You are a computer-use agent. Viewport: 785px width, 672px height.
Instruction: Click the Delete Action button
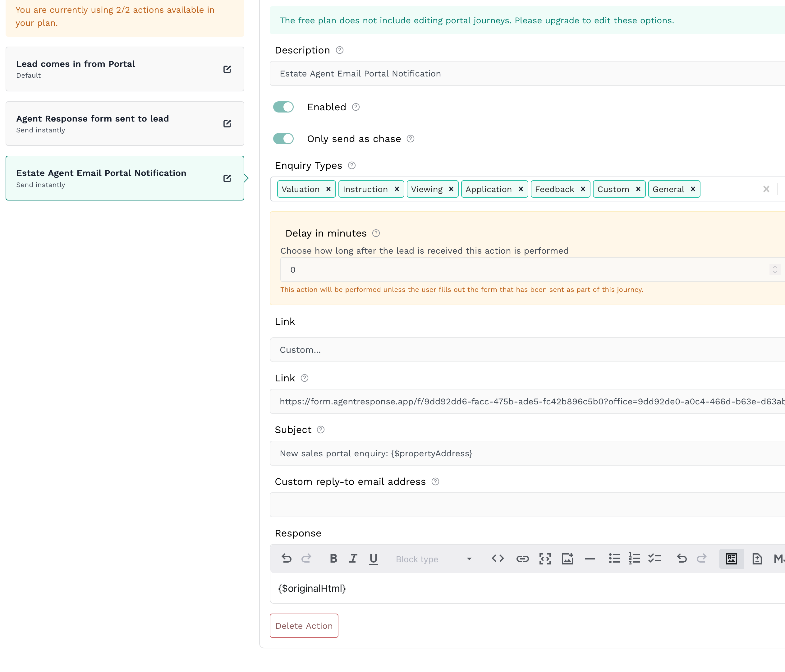coord(304,626)
